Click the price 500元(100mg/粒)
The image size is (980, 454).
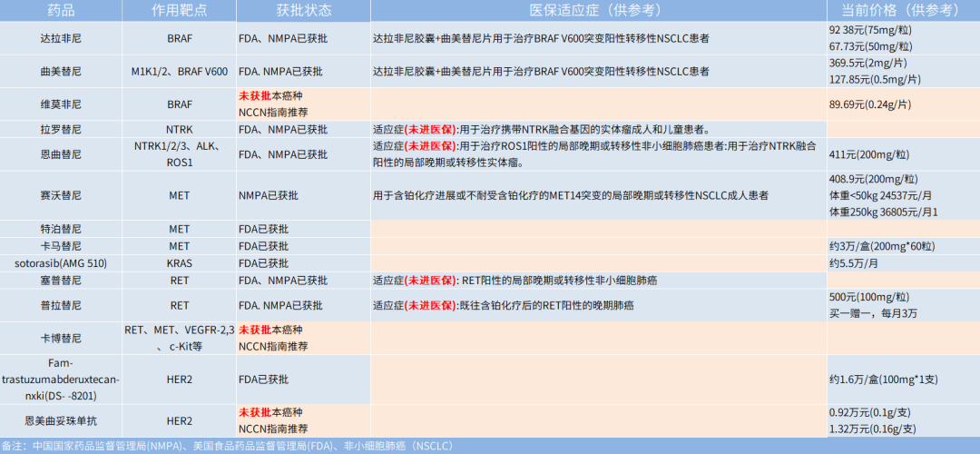point(868,296)
